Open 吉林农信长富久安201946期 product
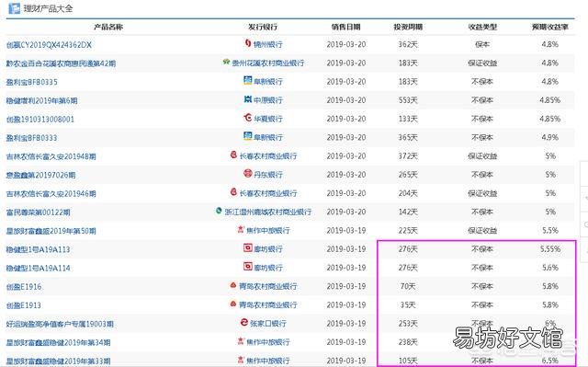This screenshot has width=588, height=367. point(51,194)
